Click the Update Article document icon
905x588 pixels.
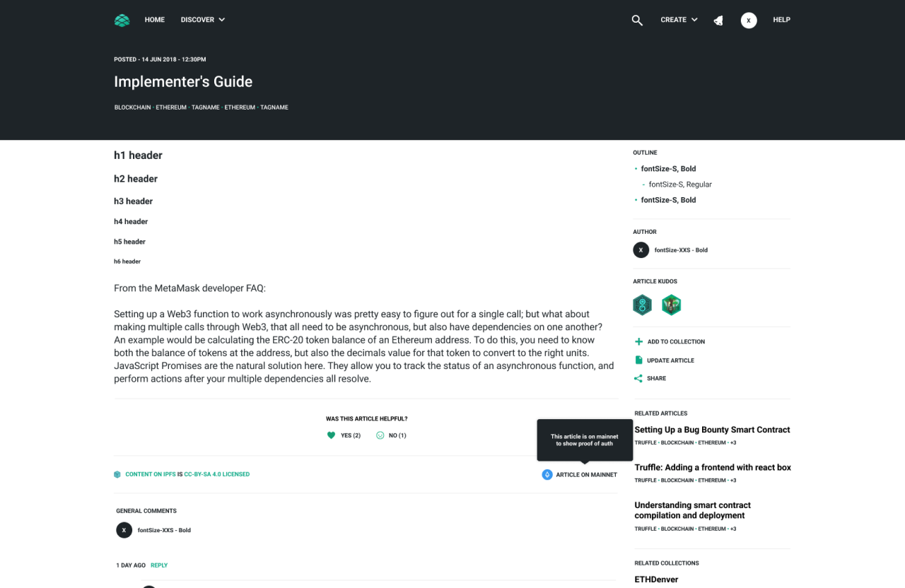click(x=639, y=360)
